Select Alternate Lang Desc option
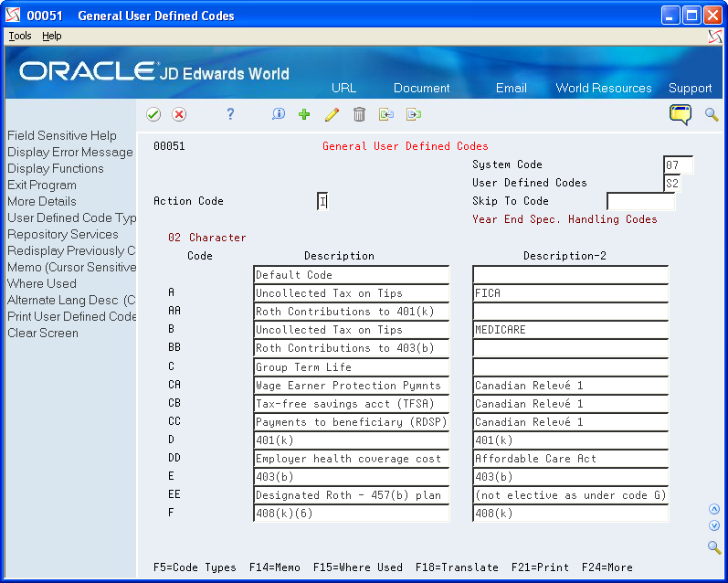728x583 pixels. [71, 300]
